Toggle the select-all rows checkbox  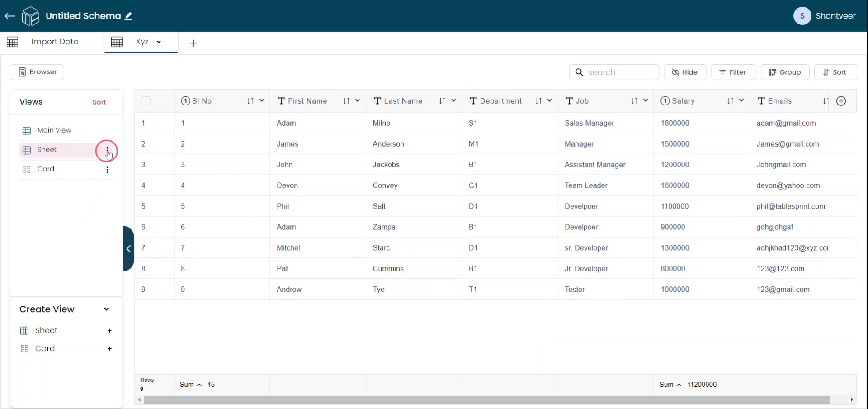146,101
